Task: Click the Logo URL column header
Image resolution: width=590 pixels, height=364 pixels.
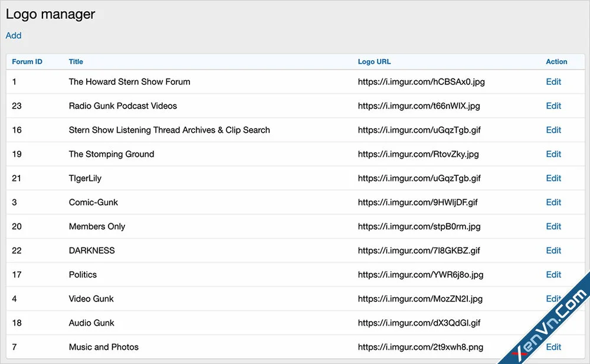Action: (374, 61)
